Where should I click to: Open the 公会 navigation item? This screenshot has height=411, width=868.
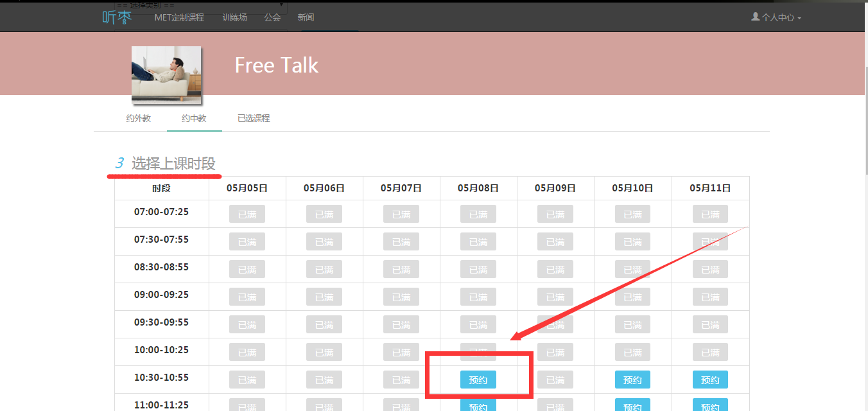click(272, 17)
